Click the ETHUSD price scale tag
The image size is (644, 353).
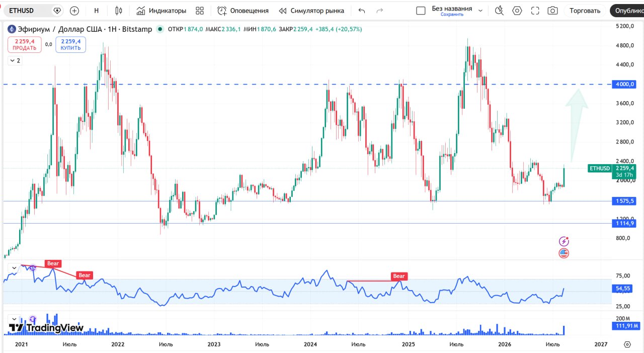[x=599, y=168]
